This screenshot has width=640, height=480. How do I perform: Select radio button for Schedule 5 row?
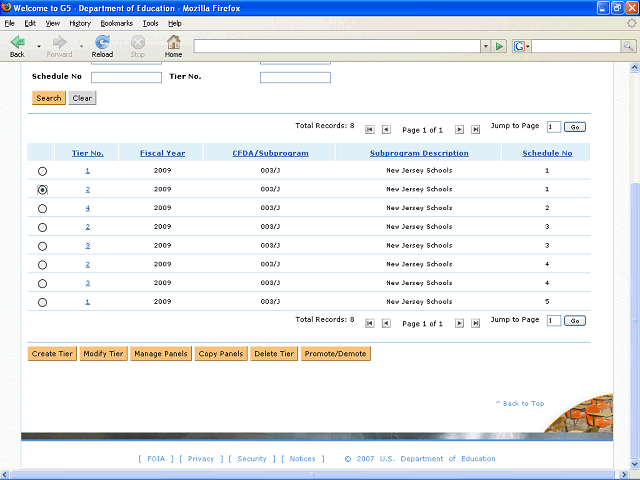tap(42, 302)
